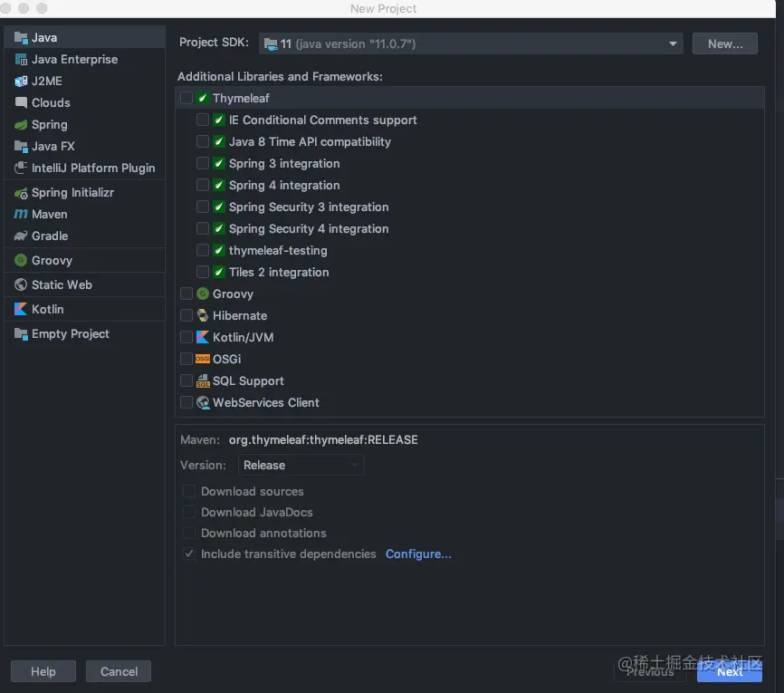
Task: Select the Spring Initializr icon
Action: (21, 193)
